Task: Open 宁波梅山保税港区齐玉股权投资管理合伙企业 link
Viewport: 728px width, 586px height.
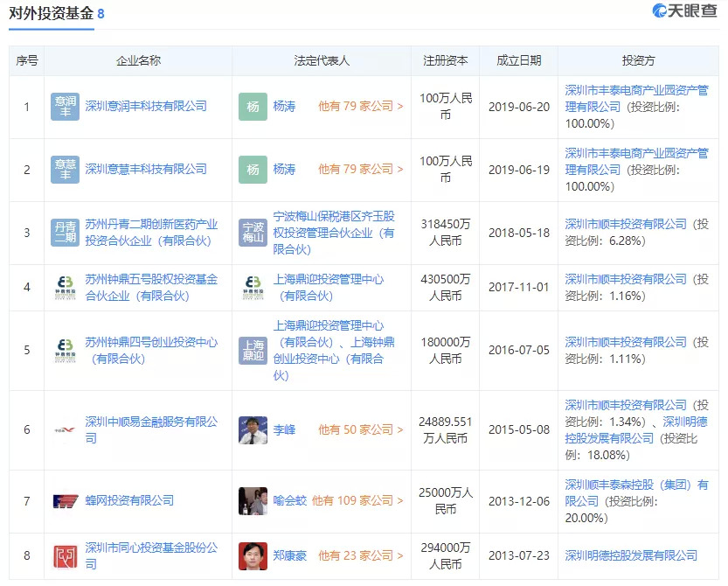Action: coord(334,233)
